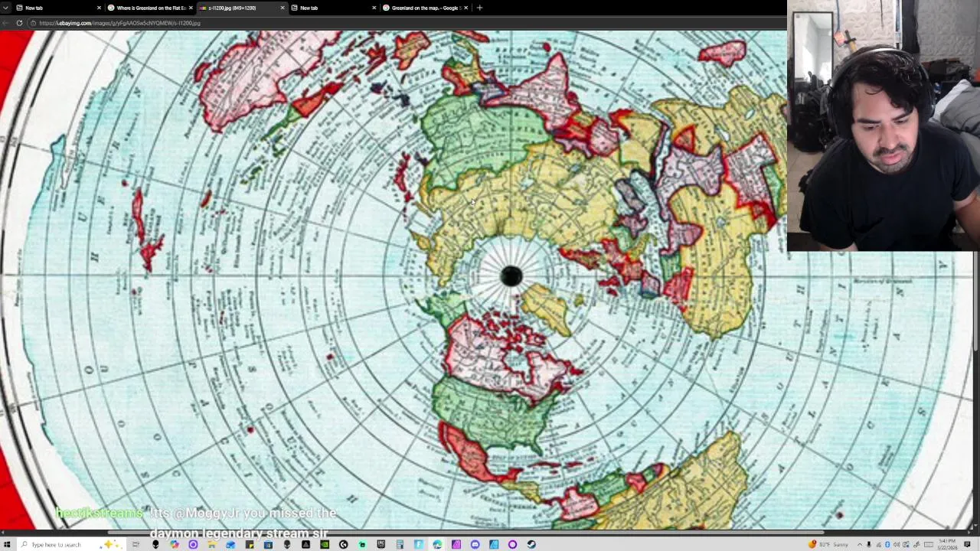The image size is (980, 551).
Task: Open Discord icon in taskbar
Action: tap(475, 544)
